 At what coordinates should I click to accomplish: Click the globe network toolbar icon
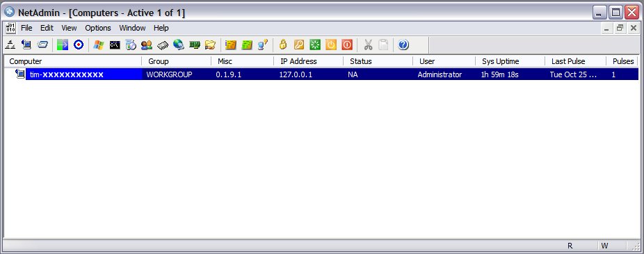click(x=179, y=45)
